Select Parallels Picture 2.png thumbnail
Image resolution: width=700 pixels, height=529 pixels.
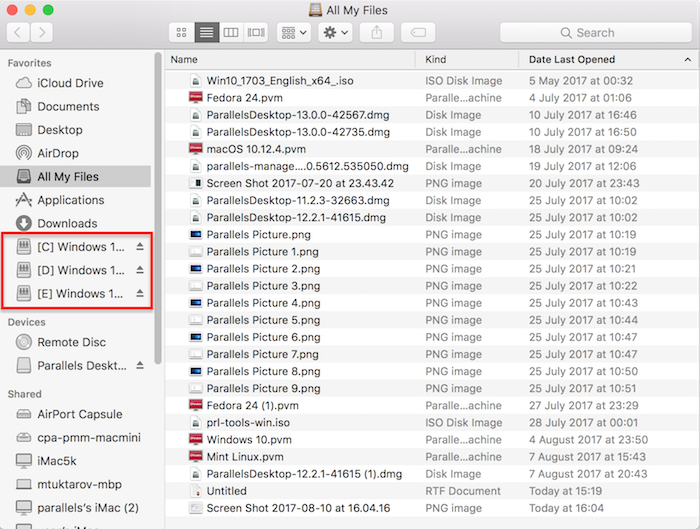coord(196,269)
